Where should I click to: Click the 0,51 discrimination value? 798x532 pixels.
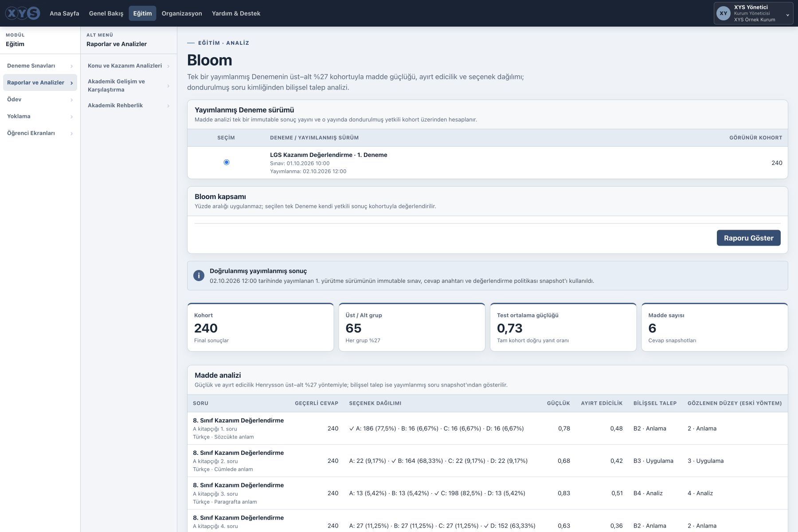coord(617,493)
